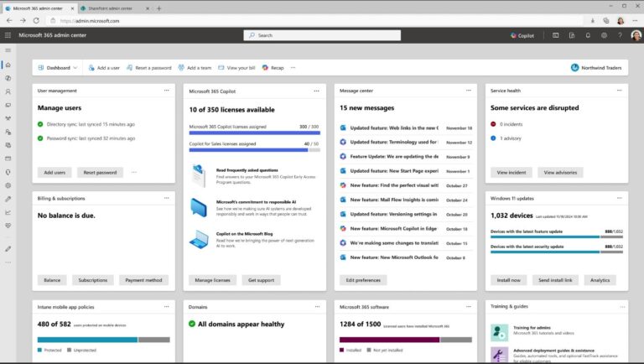Open responsible AI chat bubble icon
Viewport: 644px width, 364px height.
[199, 207]
